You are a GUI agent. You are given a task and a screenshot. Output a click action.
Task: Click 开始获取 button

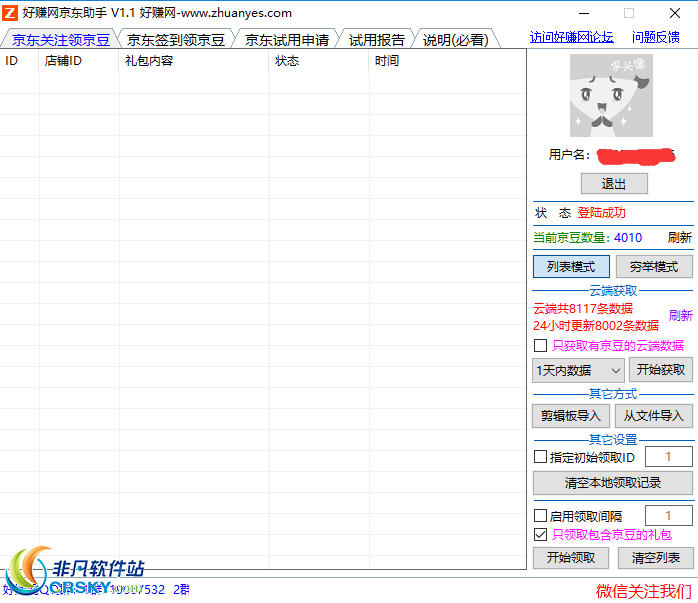(x=661, y=370)
